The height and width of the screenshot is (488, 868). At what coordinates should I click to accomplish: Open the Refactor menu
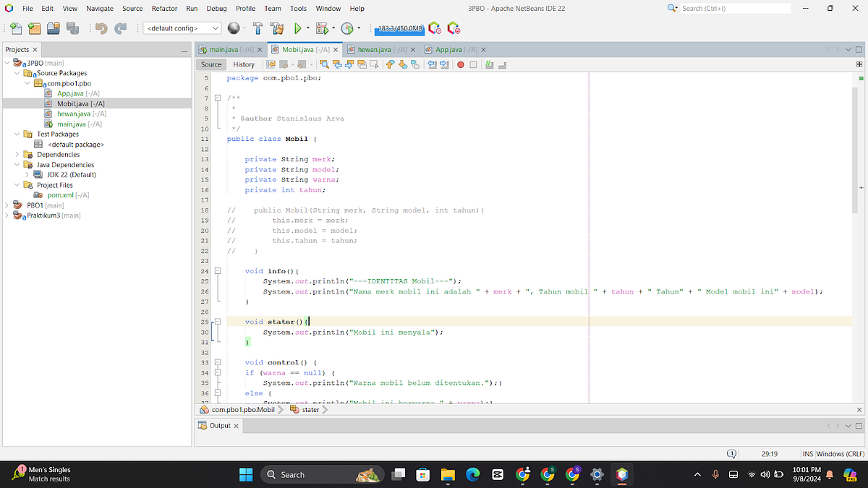click(164, 9)
